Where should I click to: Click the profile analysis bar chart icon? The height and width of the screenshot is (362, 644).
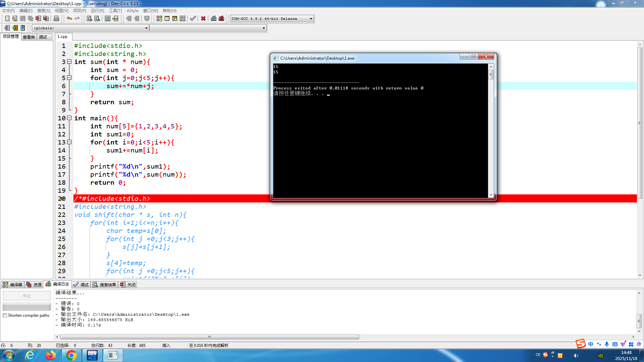coord(214,18)
